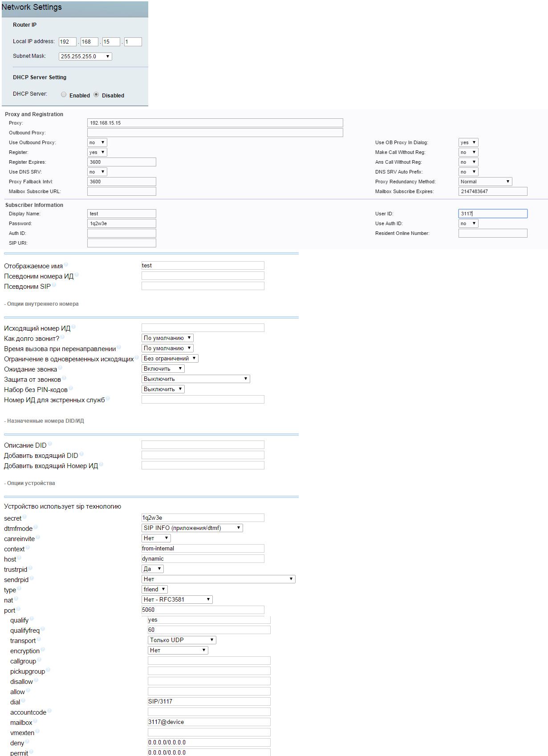Open the Use Outbound Proxy dropdown
Screen dimensions: 548x756
(97, 142)
